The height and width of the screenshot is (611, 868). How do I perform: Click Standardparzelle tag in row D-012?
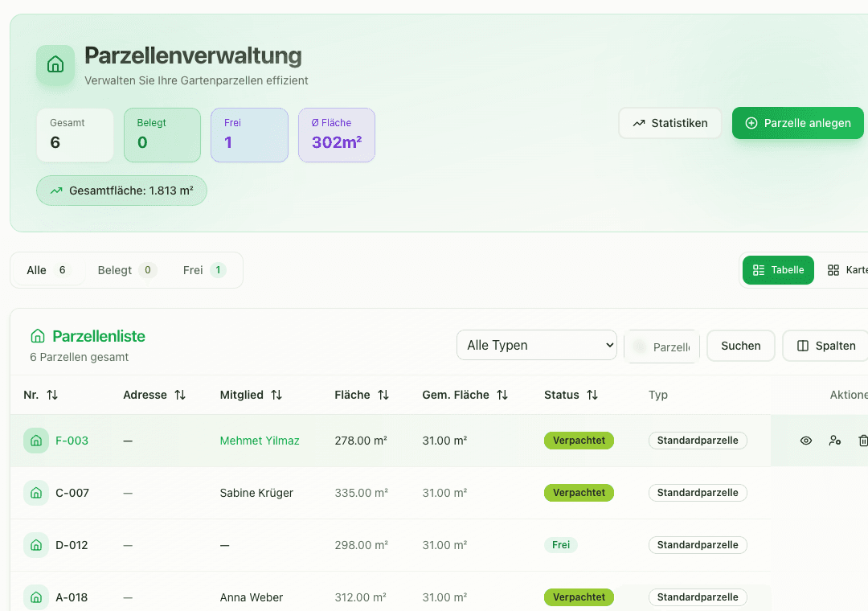pyautogui.click(x=698, y=545)
